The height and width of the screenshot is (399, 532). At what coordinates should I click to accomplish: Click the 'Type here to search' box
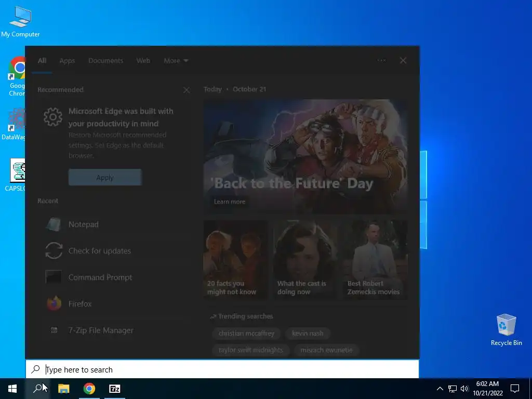pyautogui.click(x=222, y=369)
